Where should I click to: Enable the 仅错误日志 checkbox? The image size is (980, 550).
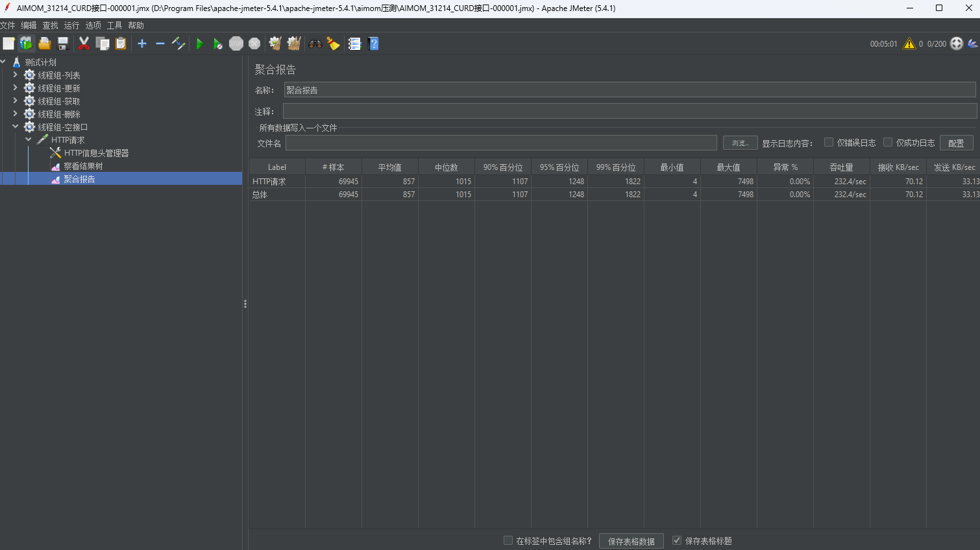coord(829,142)
